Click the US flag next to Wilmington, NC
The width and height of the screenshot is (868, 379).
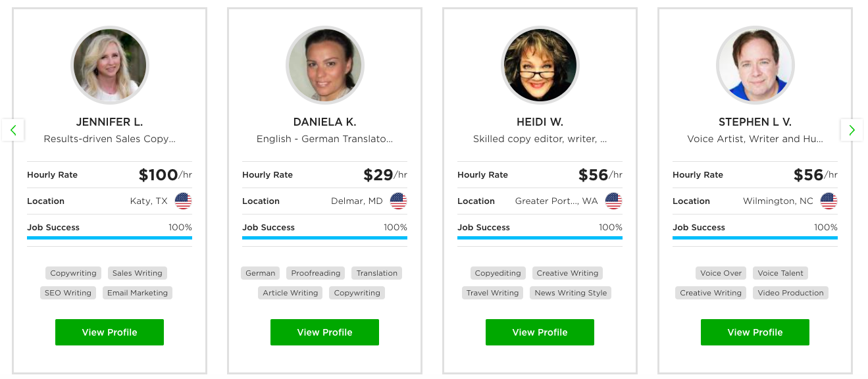point(829,201)
